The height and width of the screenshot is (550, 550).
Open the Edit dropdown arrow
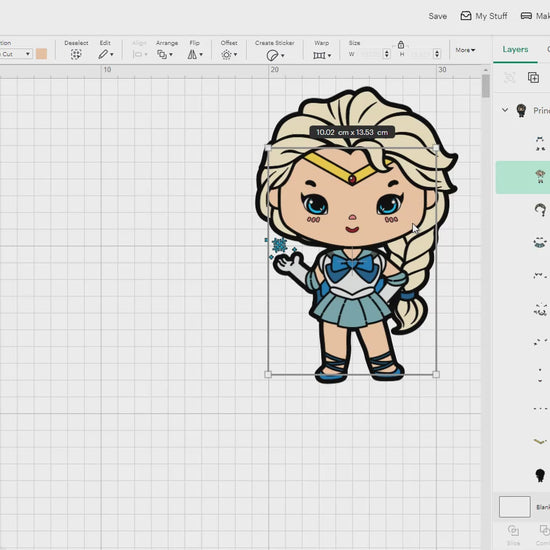click(x=112, y=54)
